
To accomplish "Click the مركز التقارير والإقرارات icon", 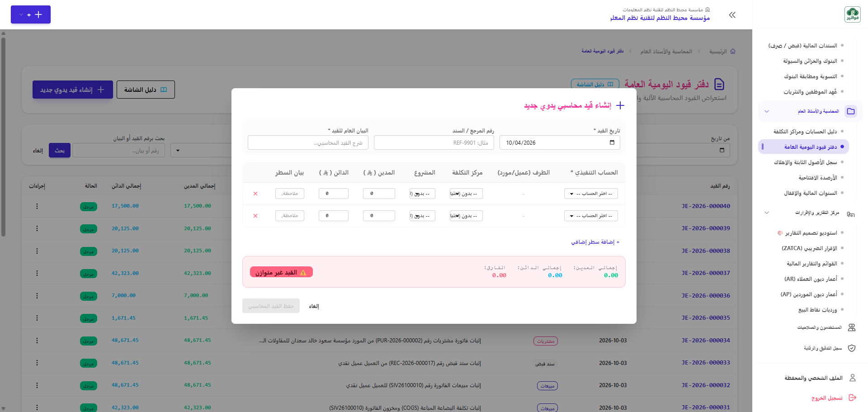I will [851, 213].
